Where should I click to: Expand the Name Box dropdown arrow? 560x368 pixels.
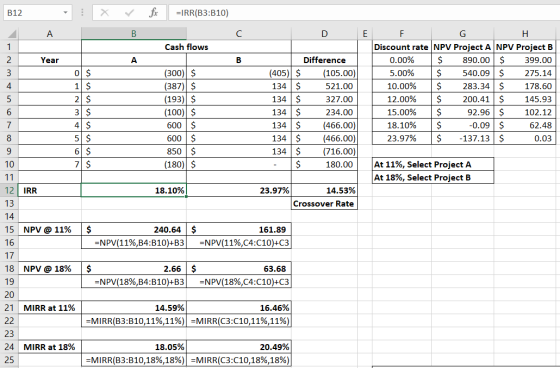[x=65, y=13]
